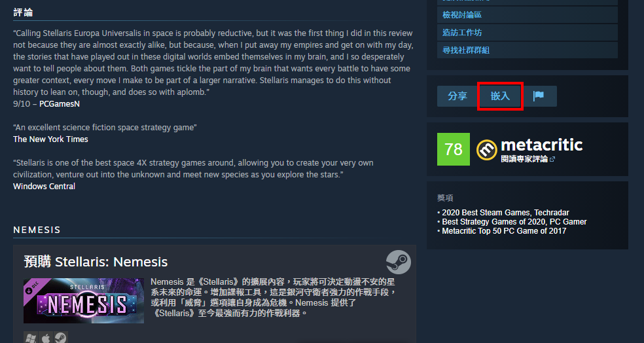This screenshot has height=343, width=644.
Task: Click the Steam logo in Nemesis widget
Action: (x=399, y=262)
